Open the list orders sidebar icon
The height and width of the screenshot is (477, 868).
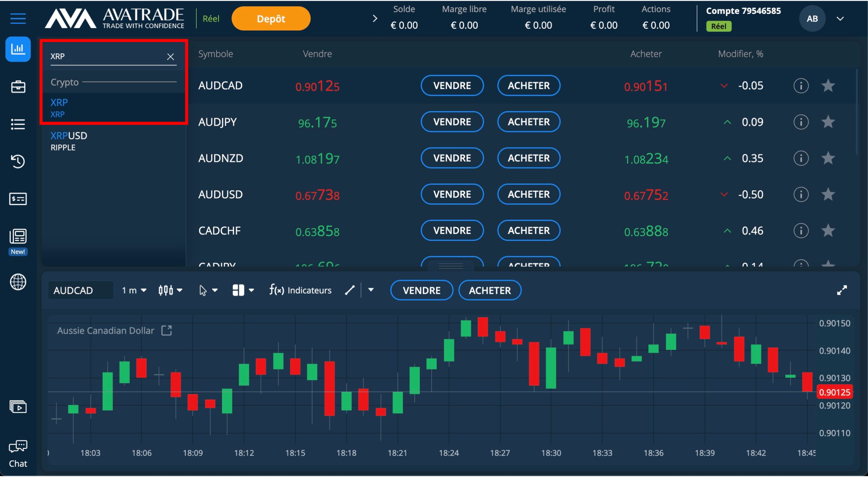(x=18, y=124)
